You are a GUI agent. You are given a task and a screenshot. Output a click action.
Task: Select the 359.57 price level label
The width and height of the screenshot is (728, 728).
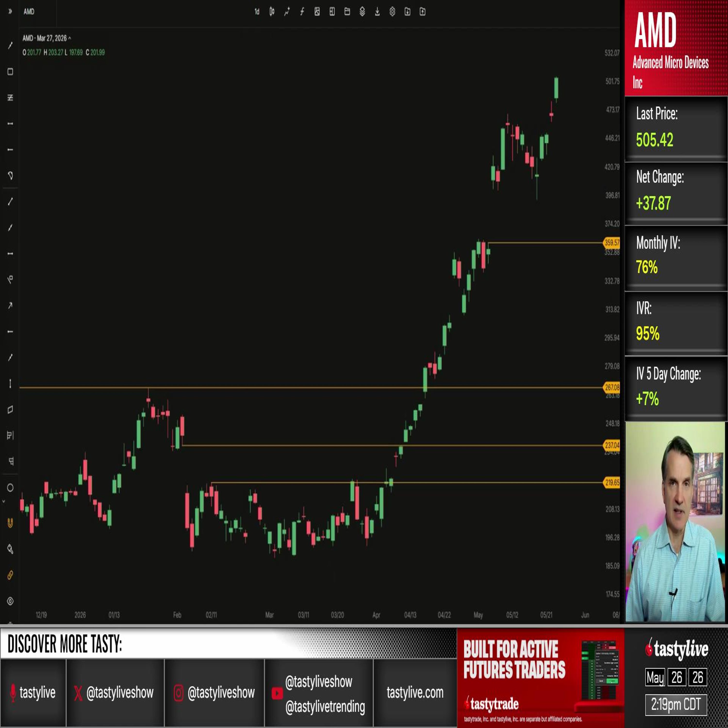[611, 243]
